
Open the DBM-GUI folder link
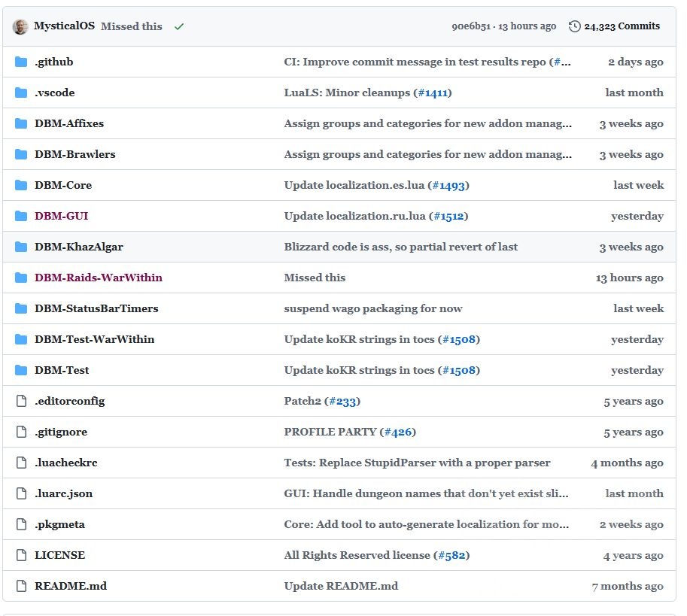tap(61, 217)
